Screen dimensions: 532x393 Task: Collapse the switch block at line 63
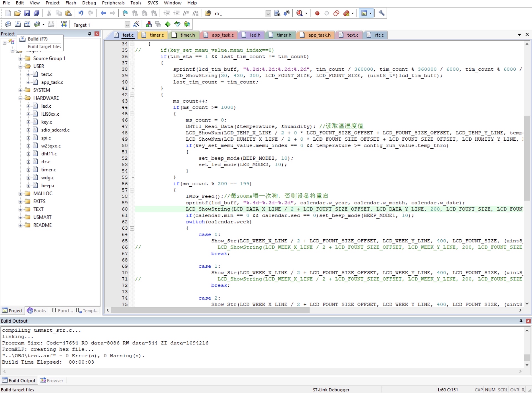tap(132, 228)
